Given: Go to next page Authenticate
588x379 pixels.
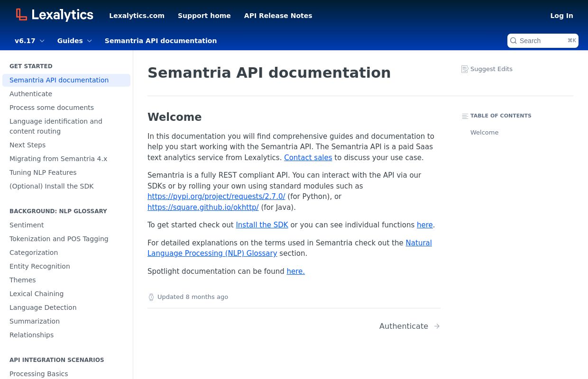Looking at the screenshot, I should click(410, 326).
